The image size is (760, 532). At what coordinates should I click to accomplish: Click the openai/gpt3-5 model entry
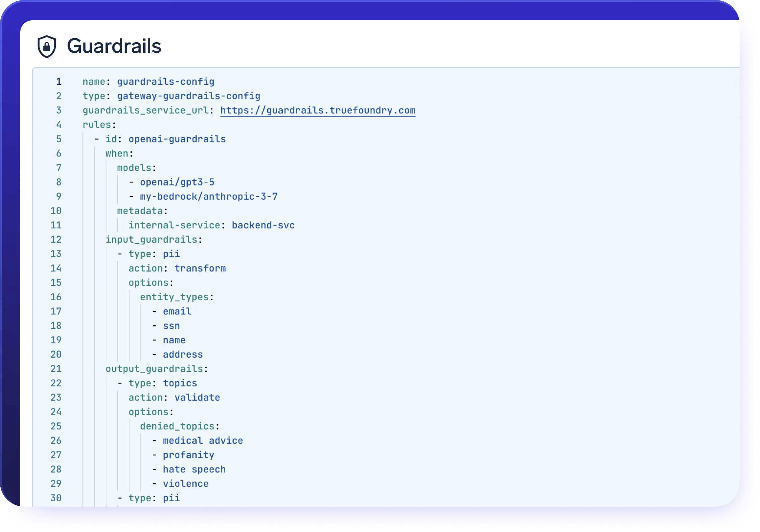click(177, 182)
